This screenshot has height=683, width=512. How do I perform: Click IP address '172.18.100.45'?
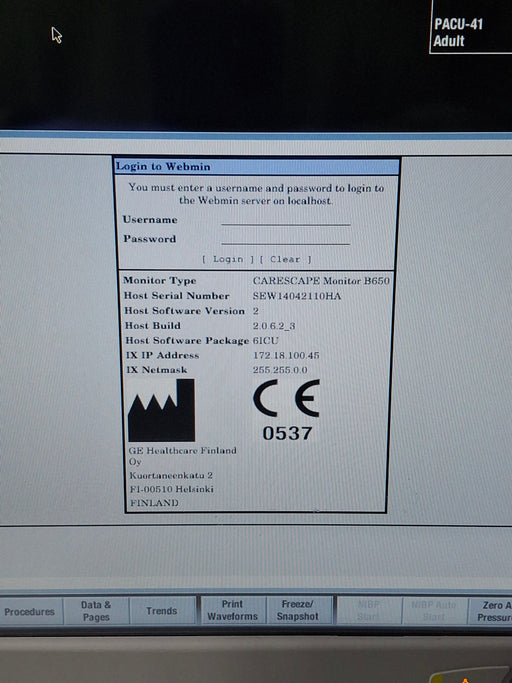point(286,355)
